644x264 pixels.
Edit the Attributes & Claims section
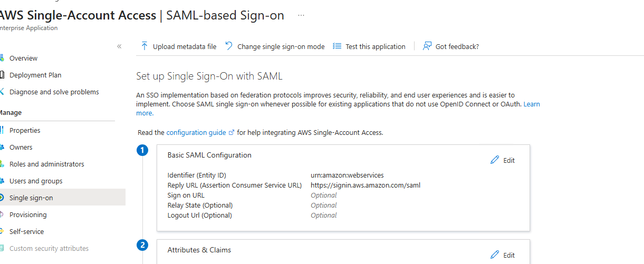[503, 255]
